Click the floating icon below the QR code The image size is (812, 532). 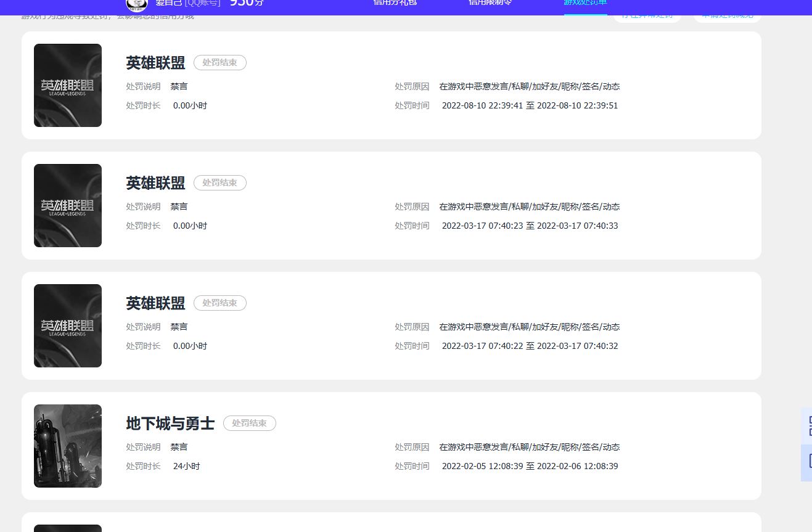click(x=808, y=461)
